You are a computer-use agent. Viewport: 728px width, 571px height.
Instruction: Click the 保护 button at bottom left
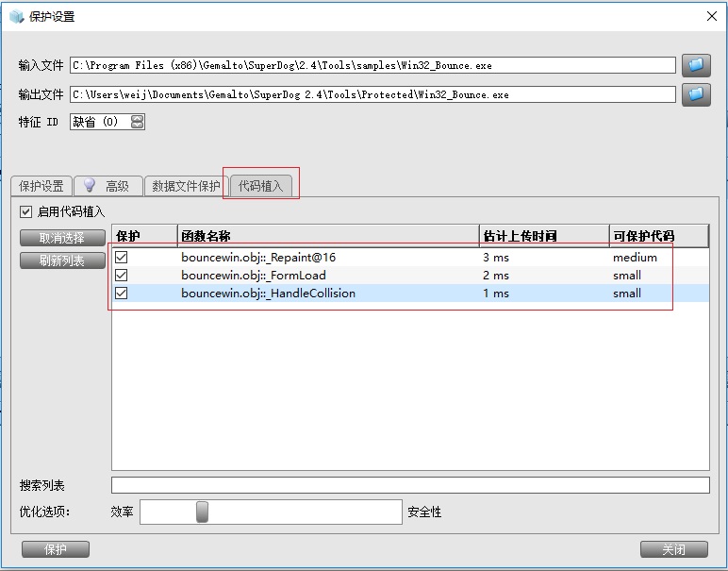click(x=56, y=549)
